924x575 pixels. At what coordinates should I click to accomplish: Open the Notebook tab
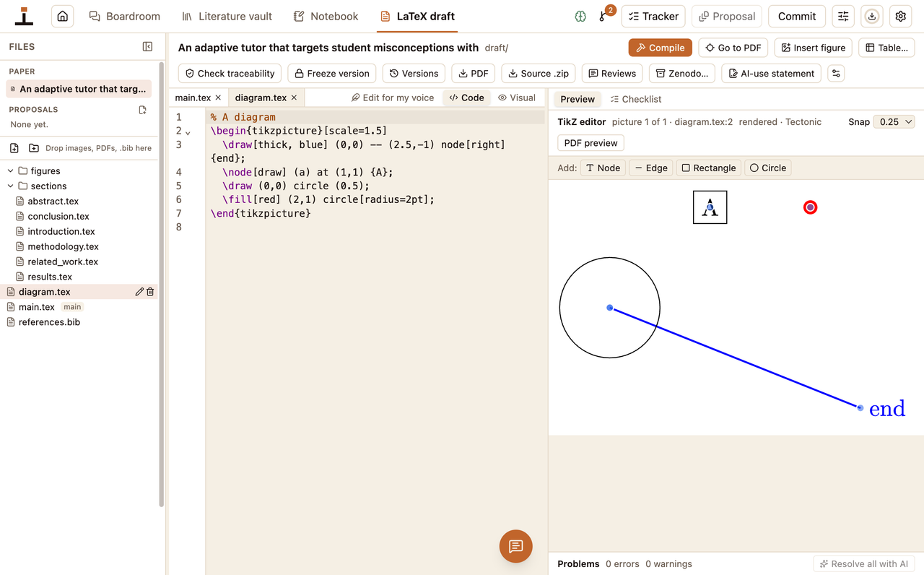[326, 16]
